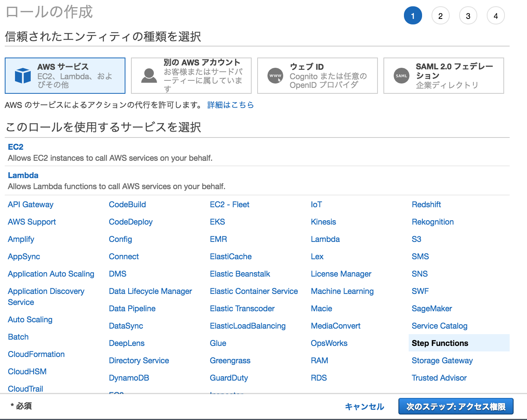
Task: Choose API Gateway service
Action: tap(30, 204)
